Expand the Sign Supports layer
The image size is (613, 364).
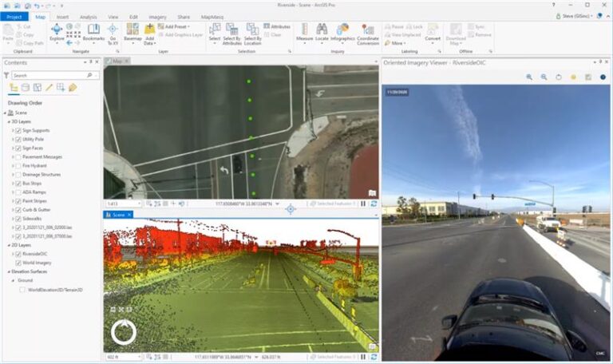(x=12, y=130)
